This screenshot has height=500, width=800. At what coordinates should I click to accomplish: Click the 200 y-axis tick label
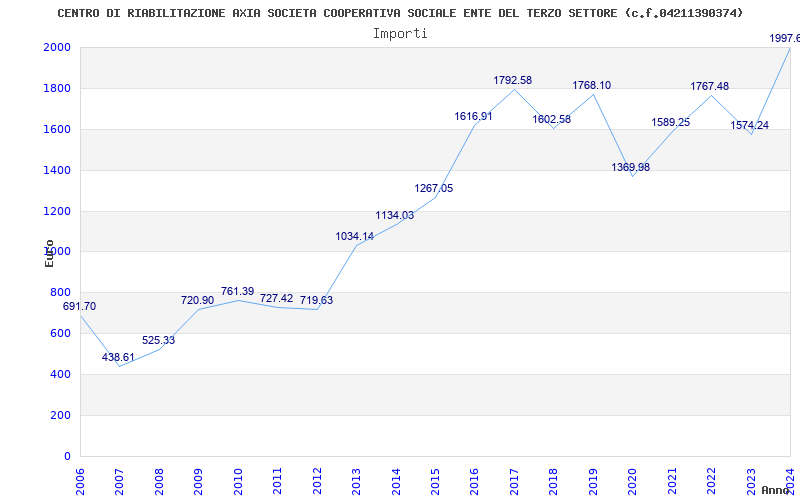(x=61, y=415)
